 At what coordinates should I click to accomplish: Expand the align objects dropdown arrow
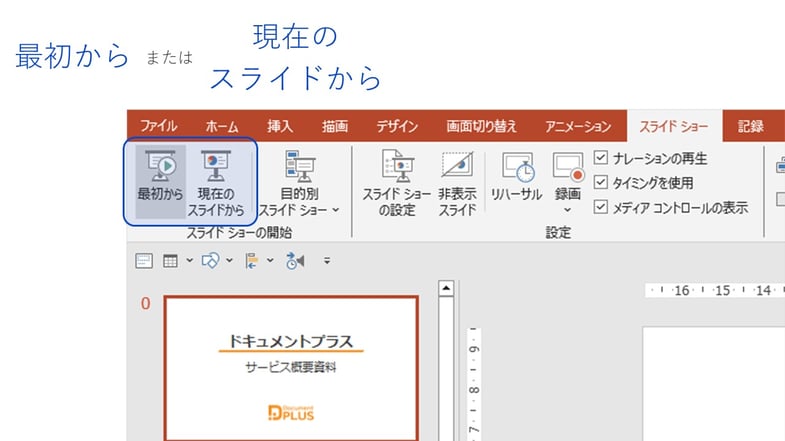click(270, 260)
